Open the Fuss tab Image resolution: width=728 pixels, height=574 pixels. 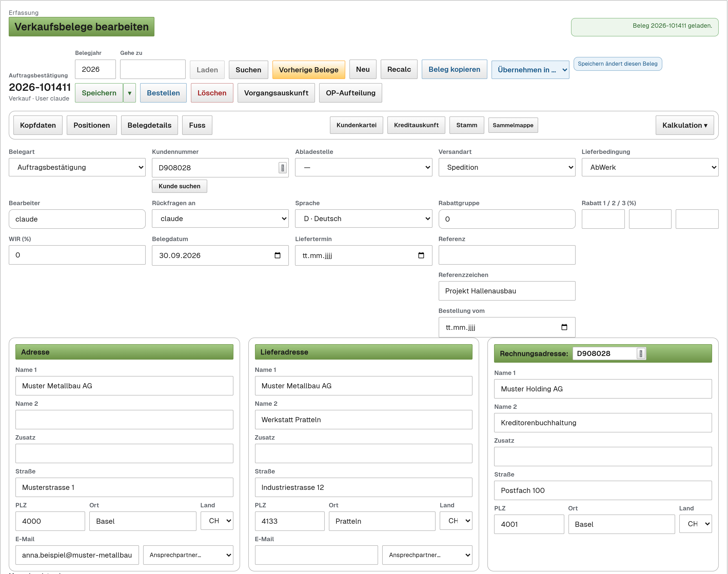[x=197, y=125]
